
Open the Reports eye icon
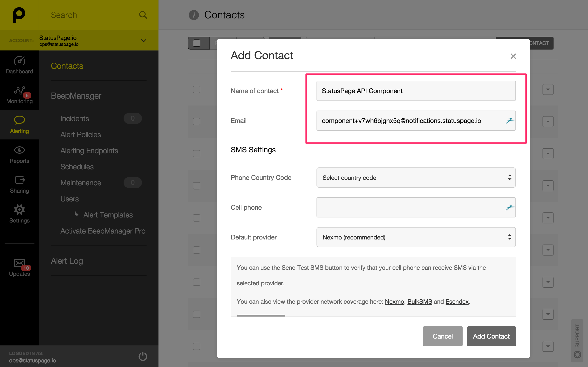(20, 150)
